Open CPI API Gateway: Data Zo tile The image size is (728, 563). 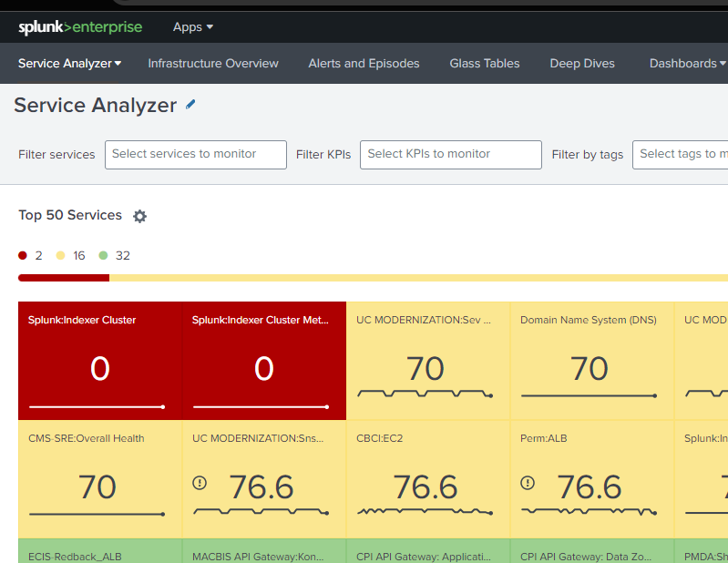coord(592,551)
